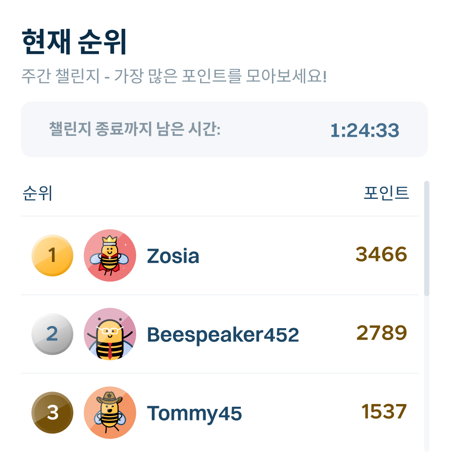
Task: Click the leaderboard vertical scrollbar thumb
Action: click(427, 238)
